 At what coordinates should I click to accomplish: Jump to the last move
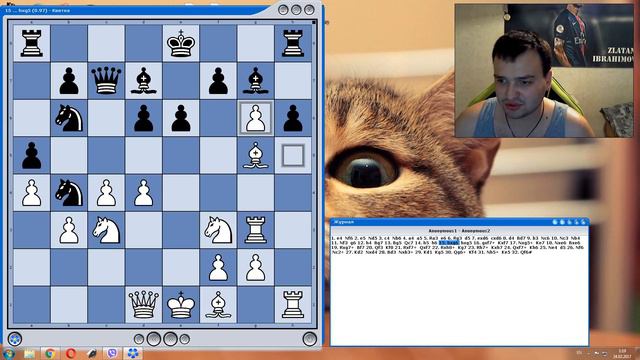(185, 339)
